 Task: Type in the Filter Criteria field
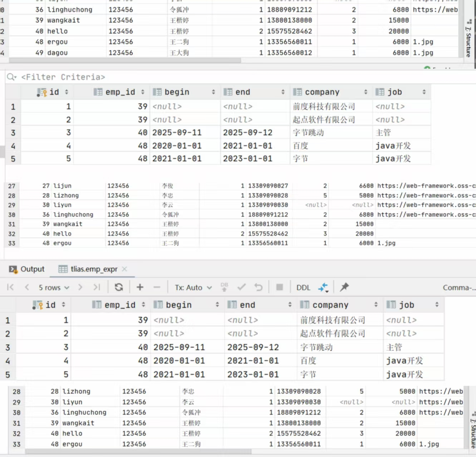click(143, 77)
